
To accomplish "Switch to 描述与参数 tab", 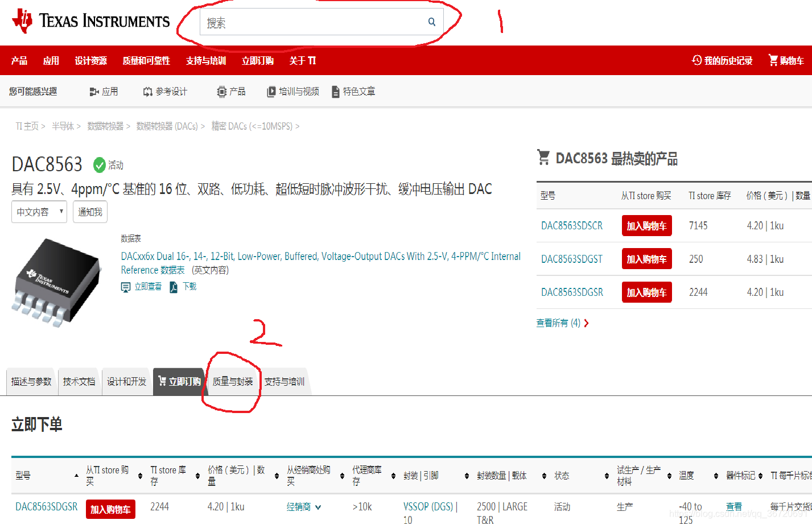I will pyautogui.click(x=31, y=382).
